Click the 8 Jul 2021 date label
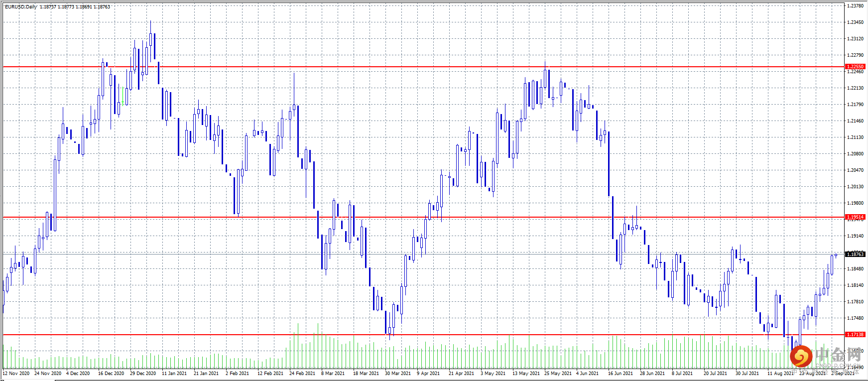Image resolution: width=868 pixels, height=381 pixels. (682, 374)
